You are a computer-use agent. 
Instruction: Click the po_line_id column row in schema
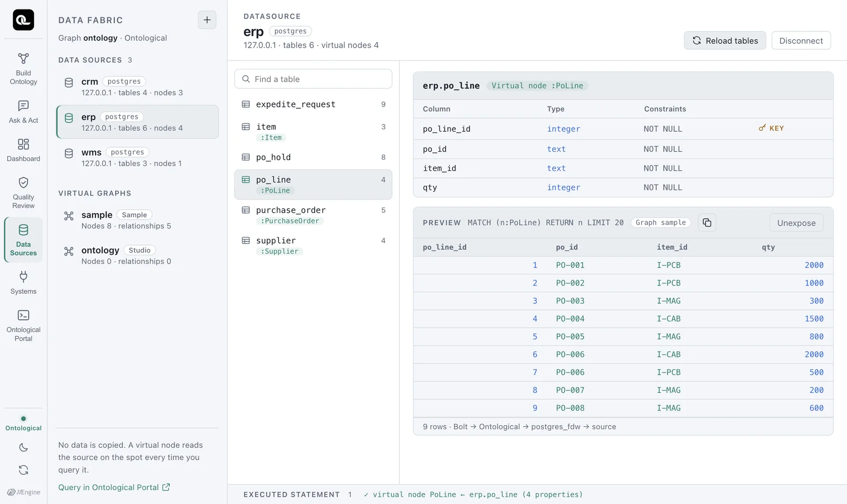623,129
